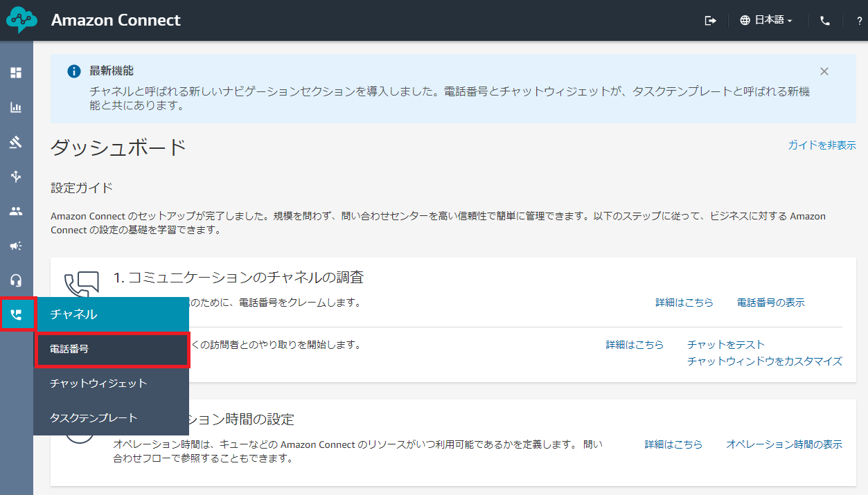Open the Rules gavel sidebar icon
Viewport: 868px width, 495px height.
(x=16, y=142)
